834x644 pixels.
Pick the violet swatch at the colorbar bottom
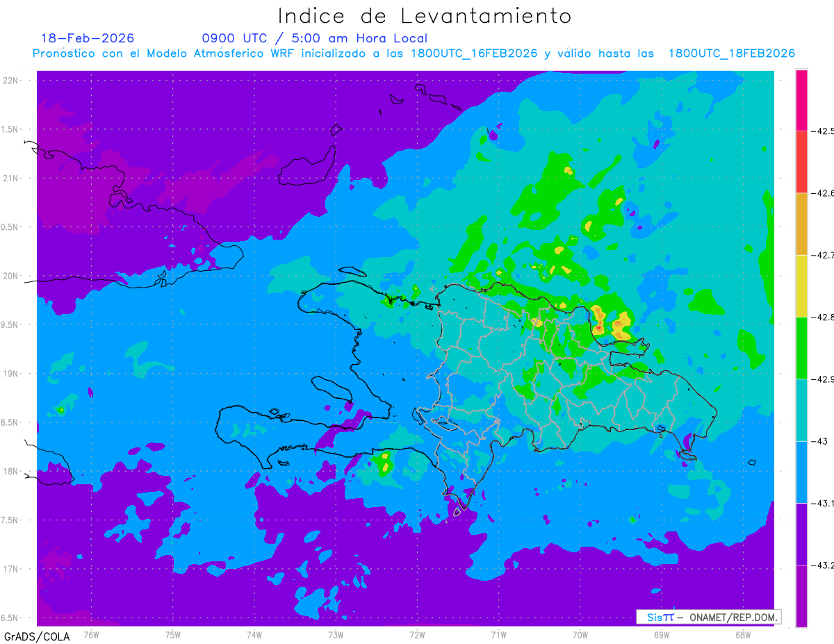tap(801, 595)
